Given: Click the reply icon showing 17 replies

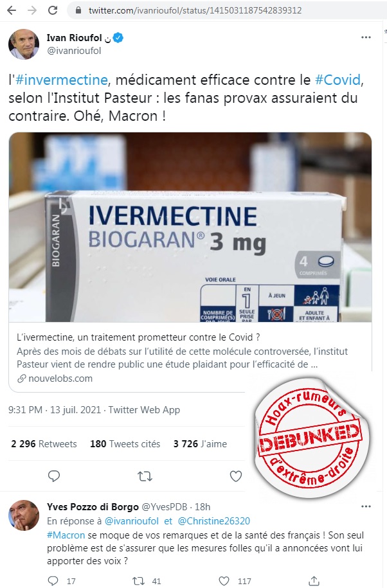Looking at the screenshot, I should tap(53, 581).
